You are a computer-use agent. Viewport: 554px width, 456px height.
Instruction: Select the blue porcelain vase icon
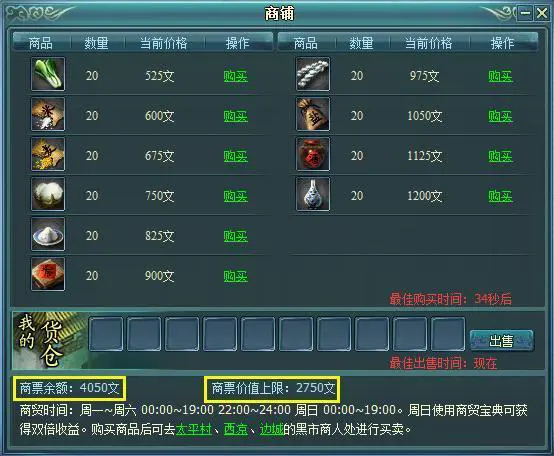coord(313,194)
